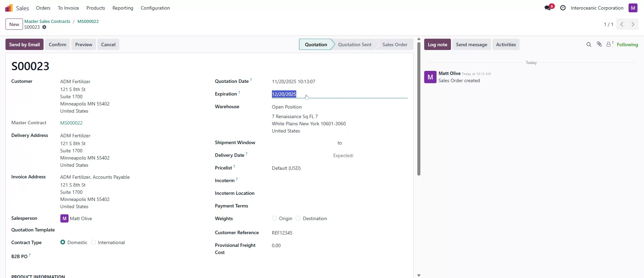
Task: Open the Reporting menu
Action: (123, 8)
